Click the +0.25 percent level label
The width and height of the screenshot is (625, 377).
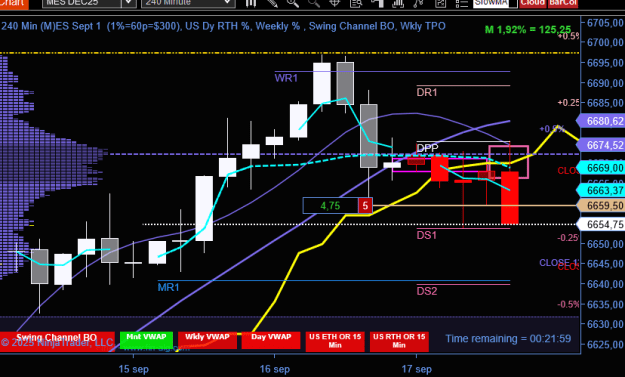(568, 103)
